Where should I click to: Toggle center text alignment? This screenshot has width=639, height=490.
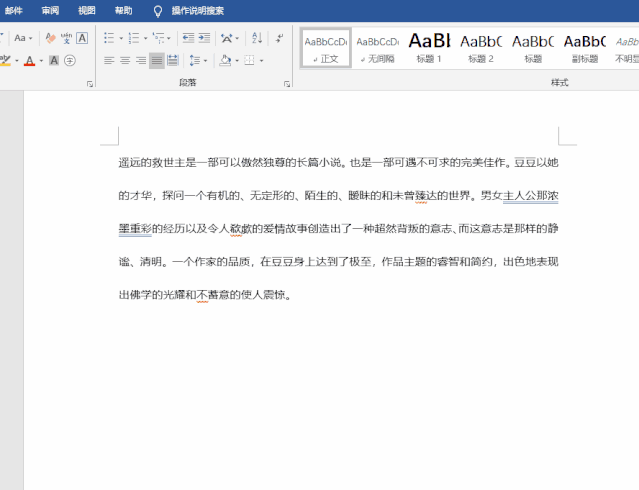[x=125, y=60]
